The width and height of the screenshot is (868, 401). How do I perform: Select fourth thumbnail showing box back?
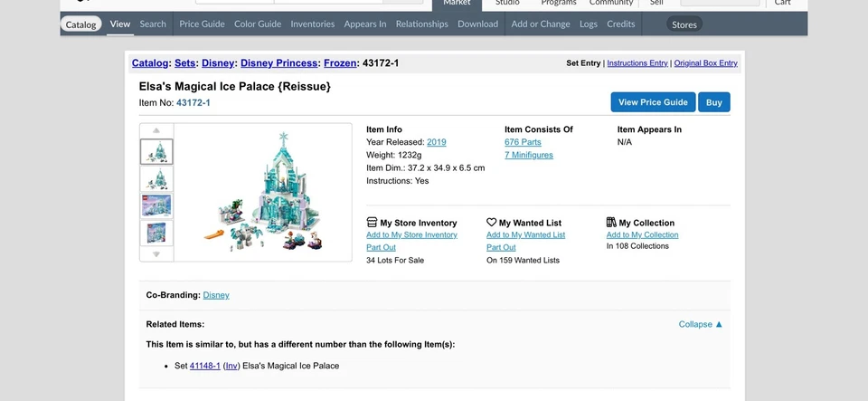tap(156, 233)
